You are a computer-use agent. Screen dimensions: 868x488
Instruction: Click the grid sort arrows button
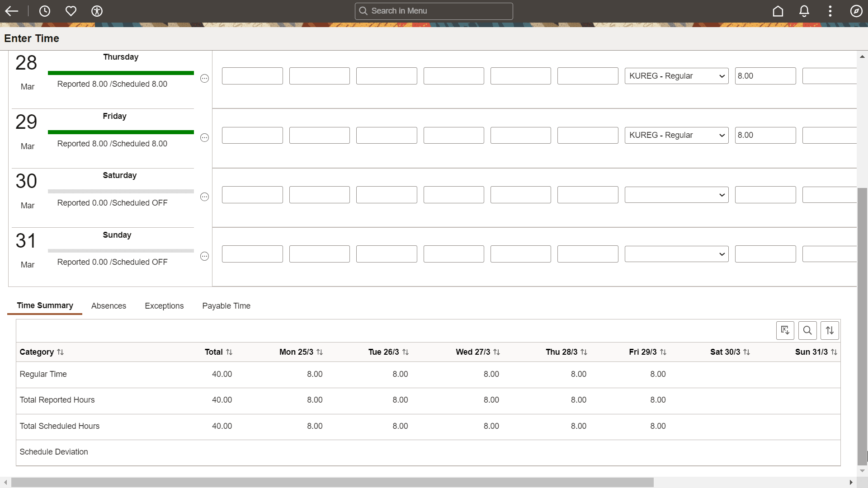830,330
